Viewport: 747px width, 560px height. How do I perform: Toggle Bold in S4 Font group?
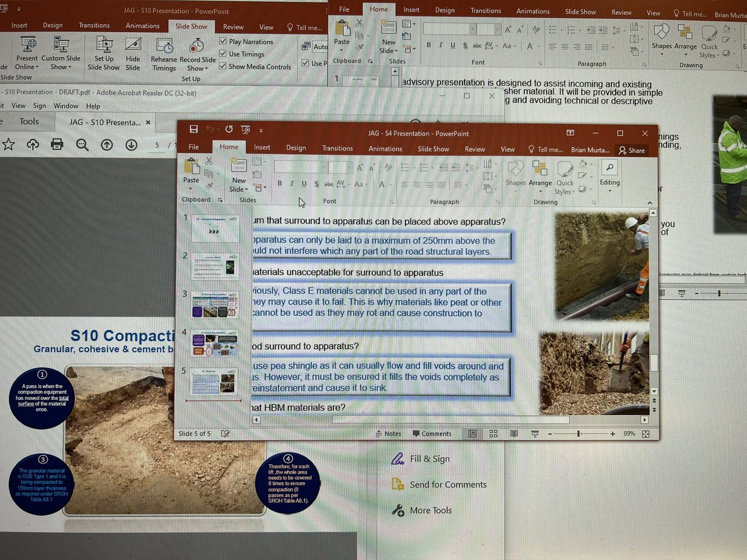[x=280, y=184]
